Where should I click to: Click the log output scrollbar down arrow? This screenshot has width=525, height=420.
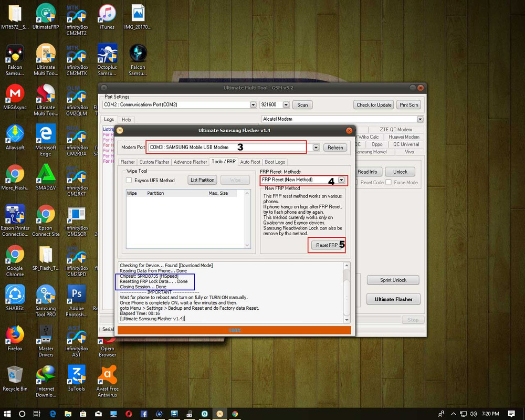347,320
